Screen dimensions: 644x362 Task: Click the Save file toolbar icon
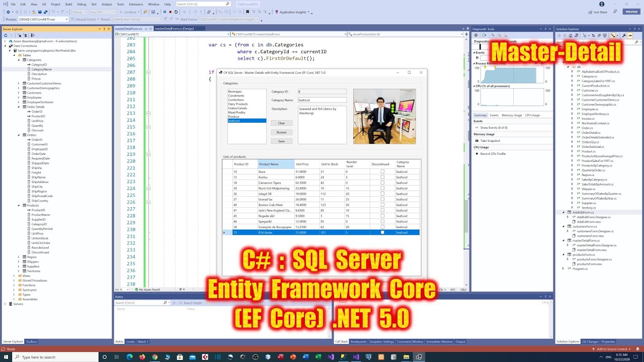tap(40, 12)
